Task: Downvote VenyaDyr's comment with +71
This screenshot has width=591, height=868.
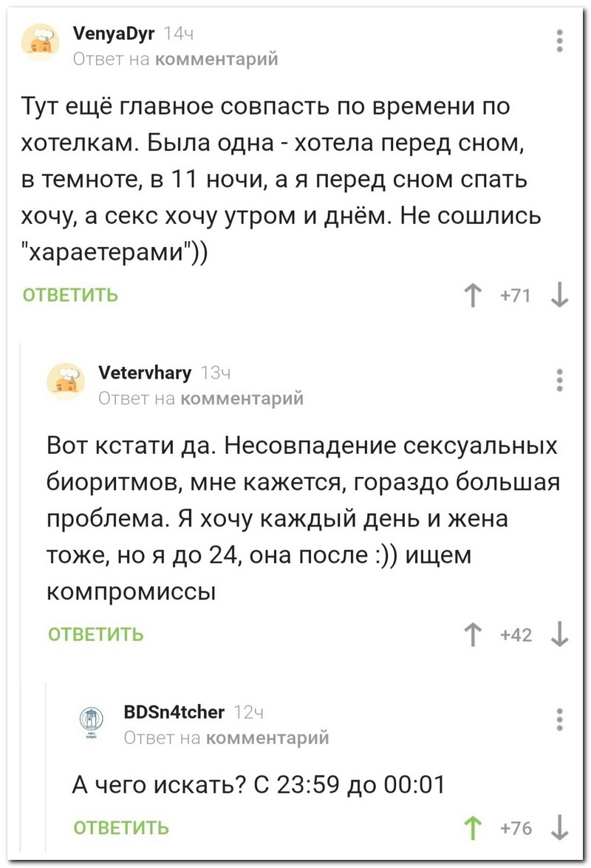Action: pos(559,295)
